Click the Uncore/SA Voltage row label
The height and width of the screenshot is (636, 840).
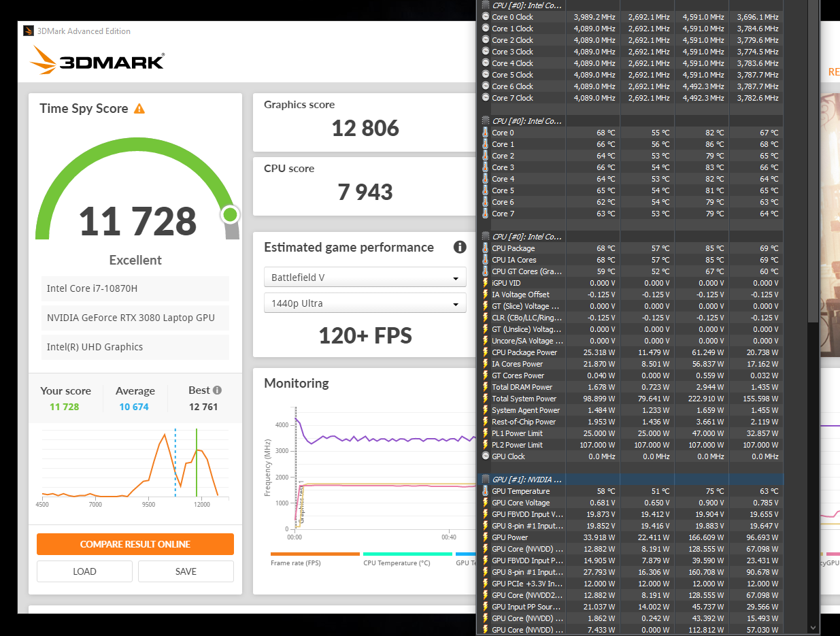point(527,341)
